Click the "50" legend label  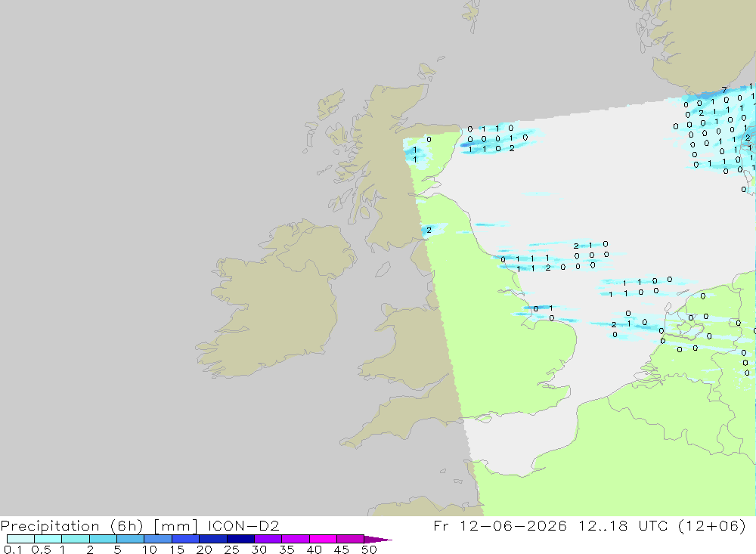369,549
